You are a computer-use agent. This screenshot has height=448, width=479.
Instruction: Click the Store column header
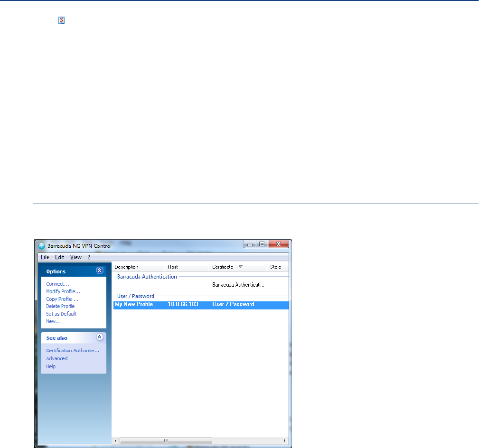coord(278,267)
